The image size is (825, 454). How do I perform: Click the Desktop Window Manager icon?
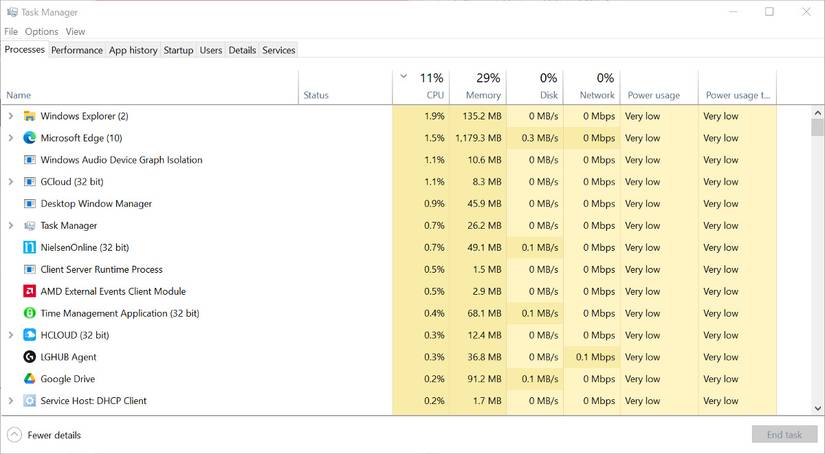pos(29,204)
